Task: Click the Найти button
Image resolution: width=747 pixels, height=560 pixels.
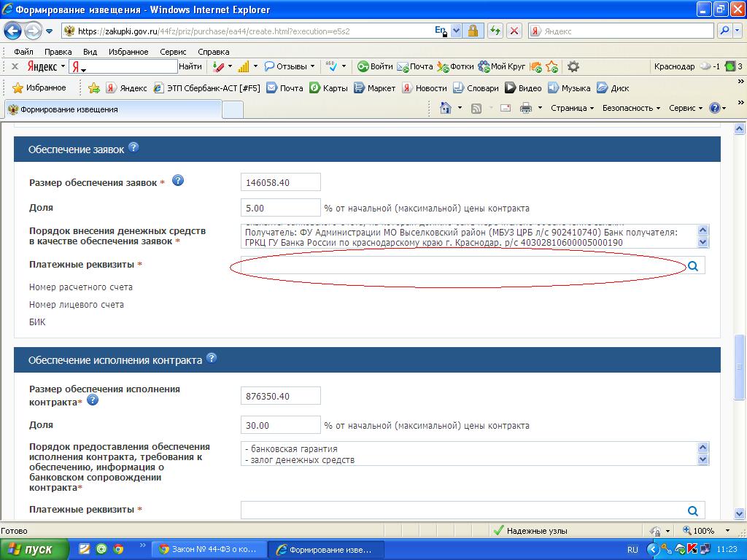Action: tap(190, 66)
